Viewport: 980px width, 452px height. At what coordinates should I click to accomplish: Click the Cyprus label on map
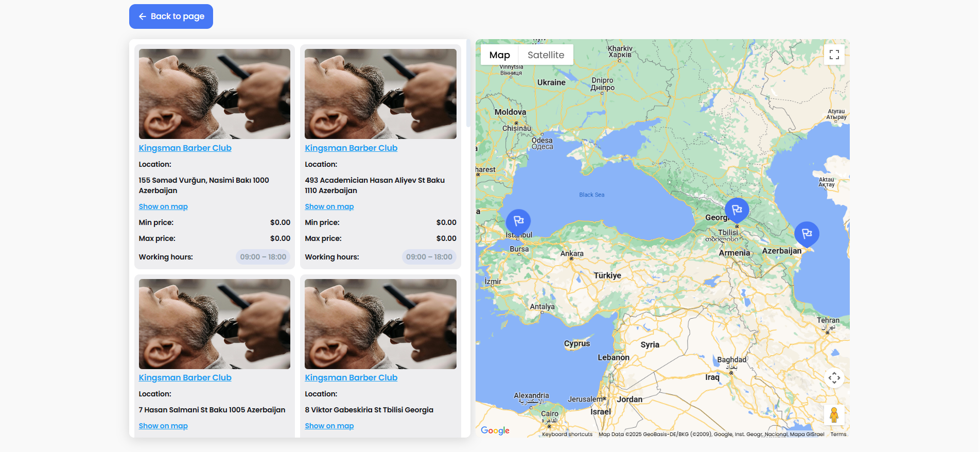coord(577,343)
